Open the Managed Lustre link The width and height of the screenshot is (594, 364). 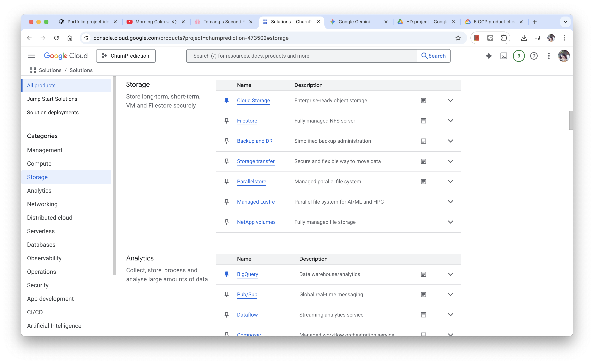[x=256, y=202]
